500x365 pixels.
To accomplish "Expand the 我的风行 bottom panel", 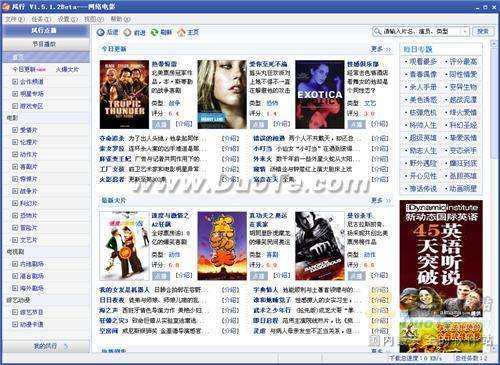I will tap(46, 346).
